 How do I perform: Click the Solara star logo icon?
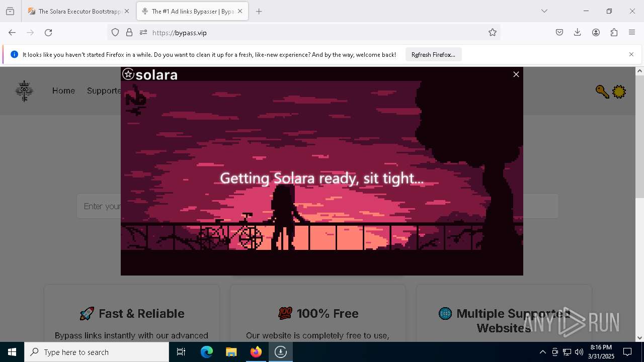[128, 74]
